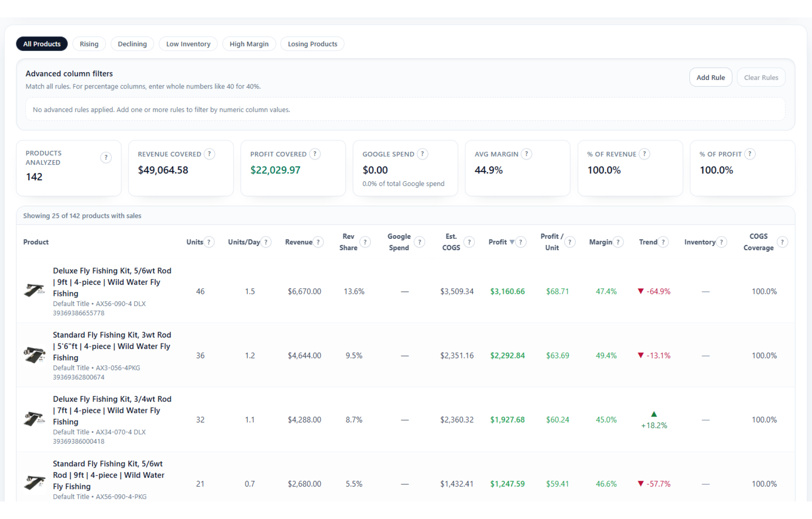Show Low Inventory products tab
Image resolution: width=812 pixels, height=519 pixels.
(x=188, y=44)
